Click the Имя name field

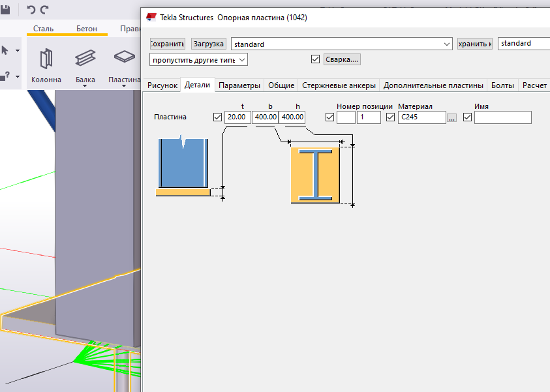point(502,117)
